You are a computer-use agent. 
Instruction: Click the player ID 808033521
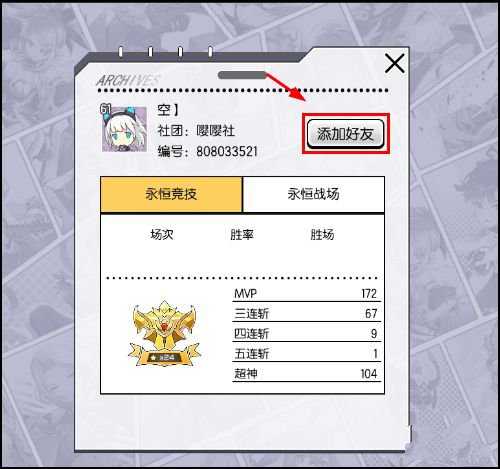[x=227, y=151]
